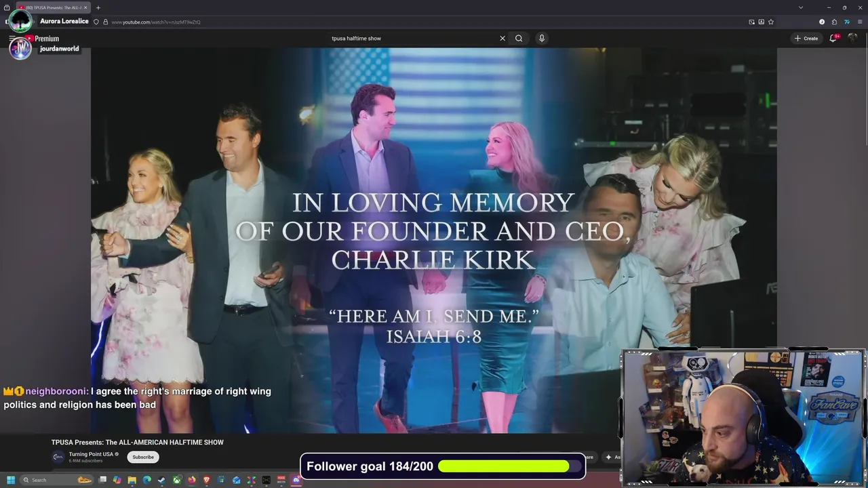Toggle picture-in-picture icon in address bar
The image size is (868, 488).
751,22
